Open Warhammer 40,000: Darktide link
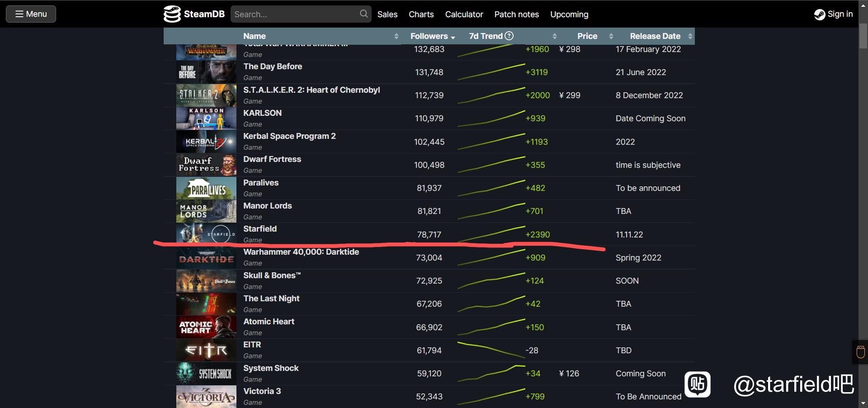The image size is (868, 408). pyautogui.click(x=301, y=252)
